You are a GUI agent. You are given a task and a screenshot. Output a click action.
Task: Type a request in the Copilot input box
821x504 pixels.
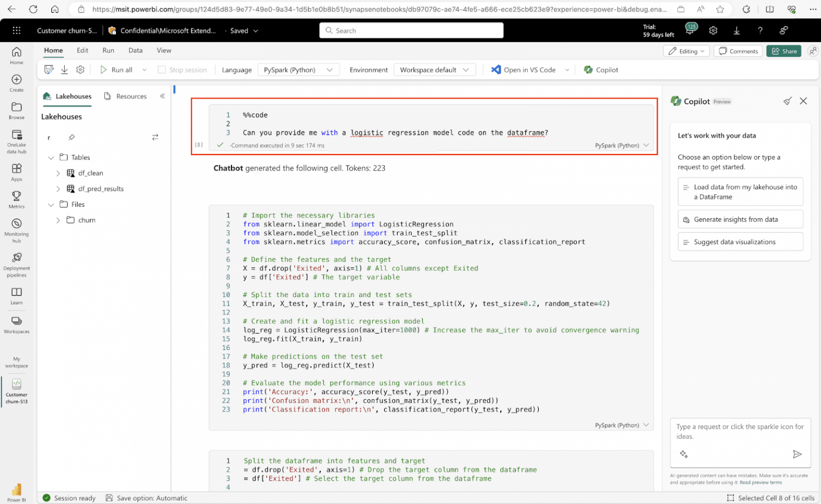point(738,433)
